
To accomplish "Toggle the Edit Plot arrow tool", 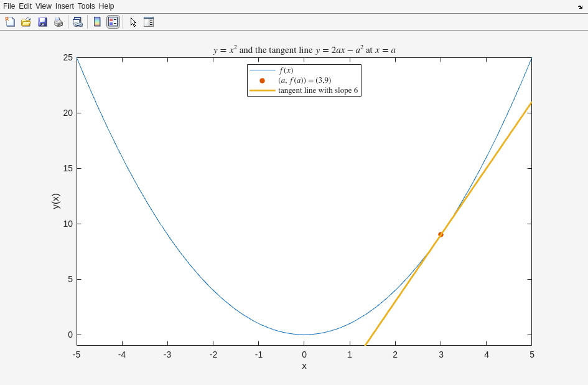I will 133,22.
